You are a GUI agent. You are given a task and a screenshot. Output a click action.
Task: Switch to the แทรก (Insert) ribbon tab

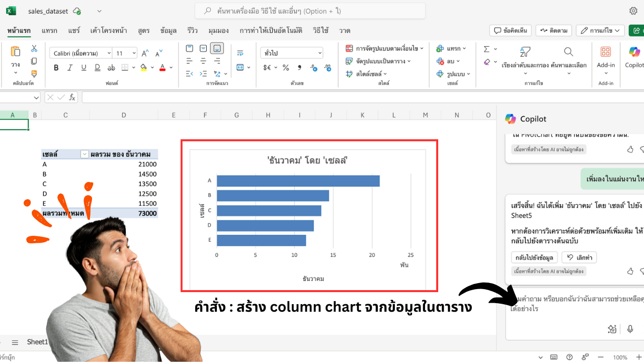(49, 31)
